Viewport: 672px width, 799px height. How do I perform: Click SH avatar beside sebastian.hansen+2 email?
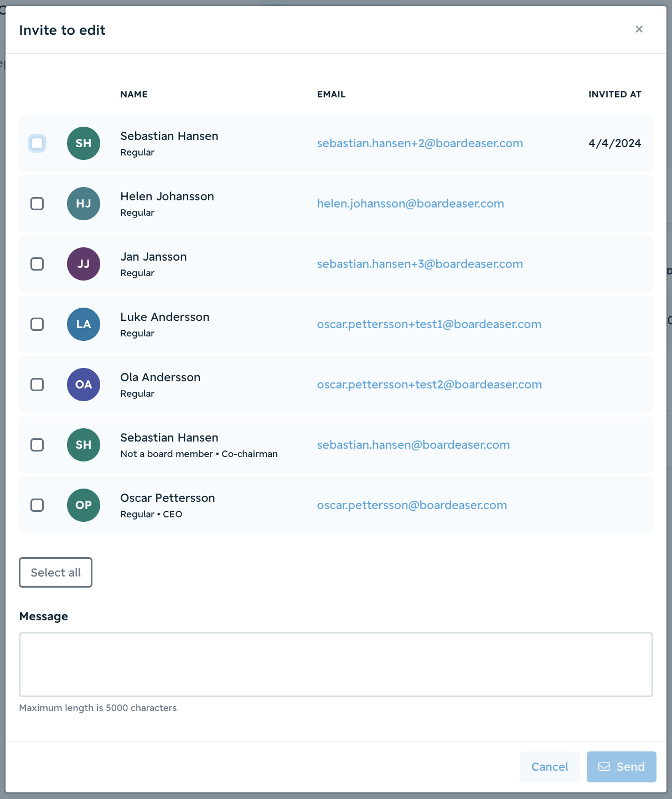click(84, 143)
